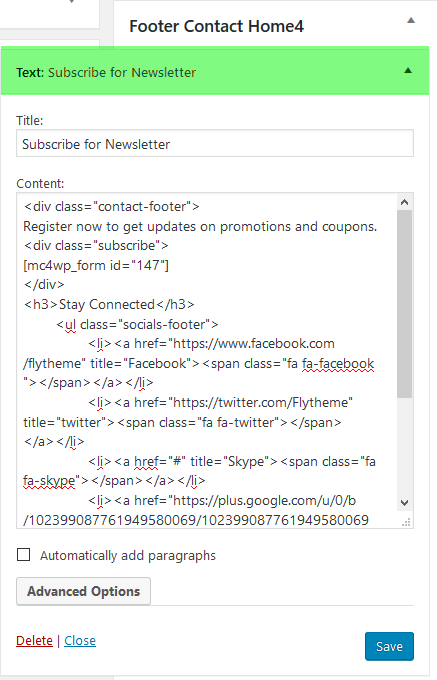Click the Footer Contact Home4 title
Image resolution: width=437 pixels, height=680 pixels.
click(x=216, y=26)
